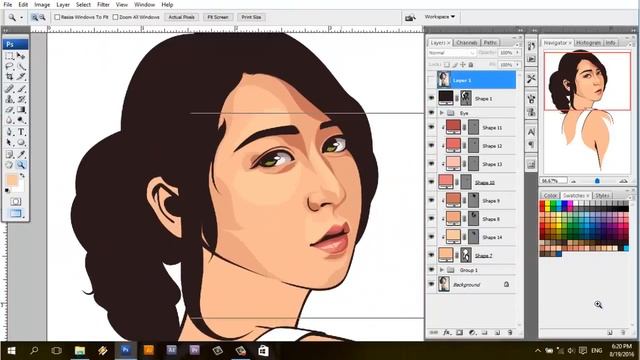Hide the Shape 11 layer
The width and height of the screenshot is (640, 360).
click(431, 127)
